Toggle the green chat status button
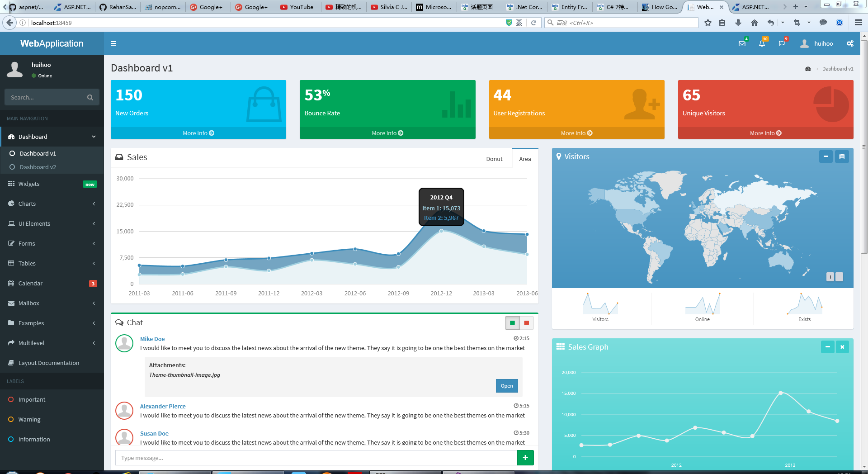This screenshot has width=868, height=474. [512, 323]
